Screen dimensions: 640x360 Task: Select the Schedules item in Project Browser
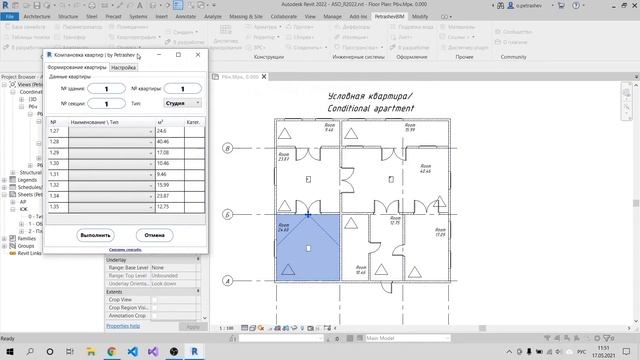pyautogui.click(x=29, y=187)
